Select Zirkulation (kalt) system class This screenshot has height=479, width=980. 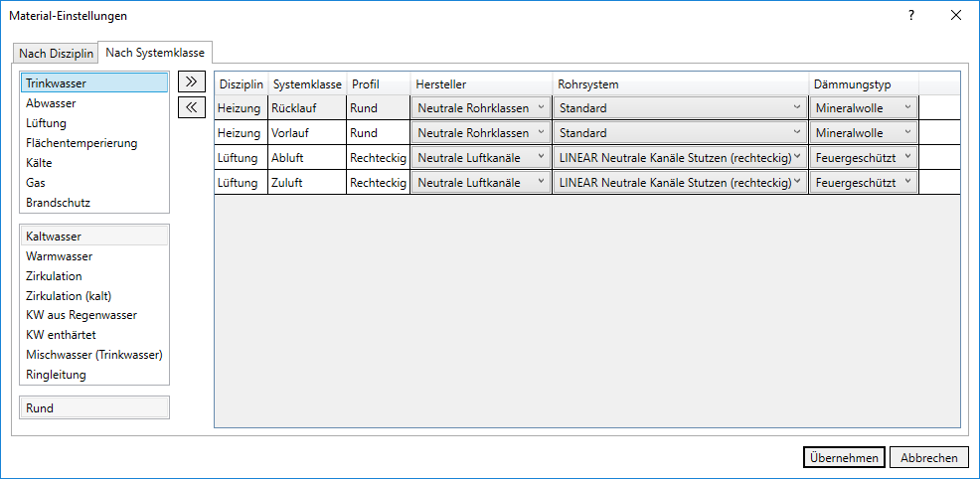coord(94,296)
